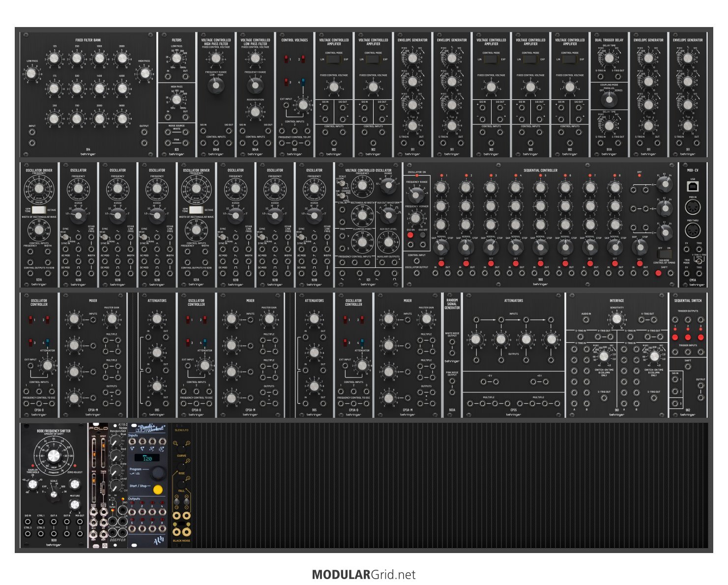Toggle Frequency Range Low/High on the High Pass Filter

click(x=215, y=86)
